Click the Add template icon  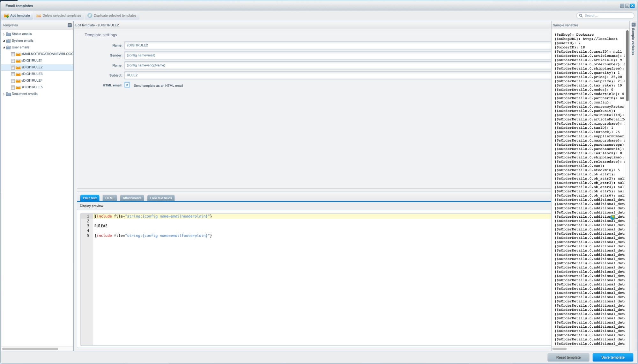pyautogui.click(x=6, y=16)
